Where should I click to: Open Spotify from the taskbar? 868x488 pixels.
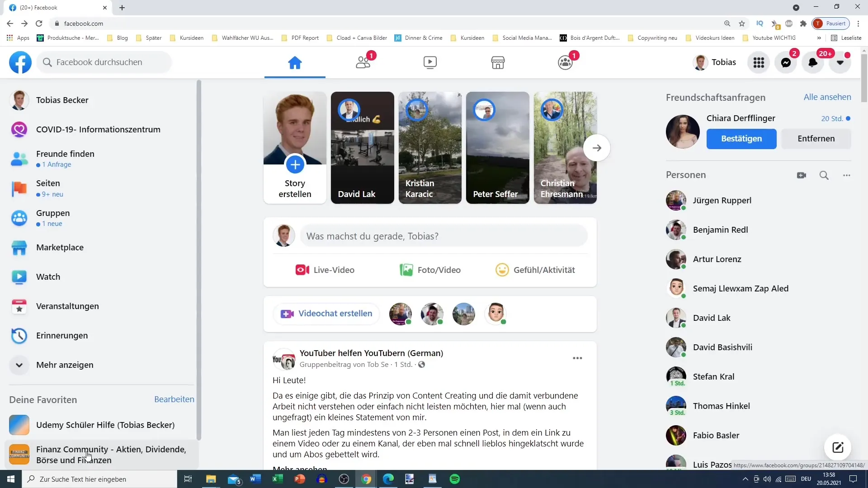pyautogui.click(x=455, y=479)
